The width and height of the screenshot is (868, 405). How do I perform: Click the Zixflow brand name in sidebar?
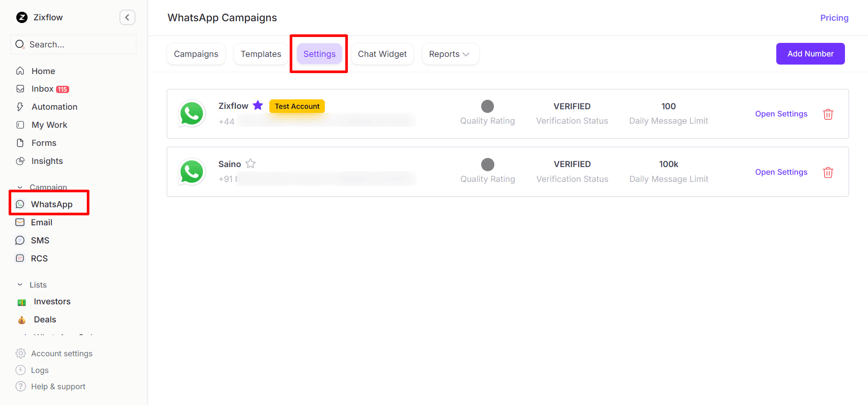coord(48,18)
